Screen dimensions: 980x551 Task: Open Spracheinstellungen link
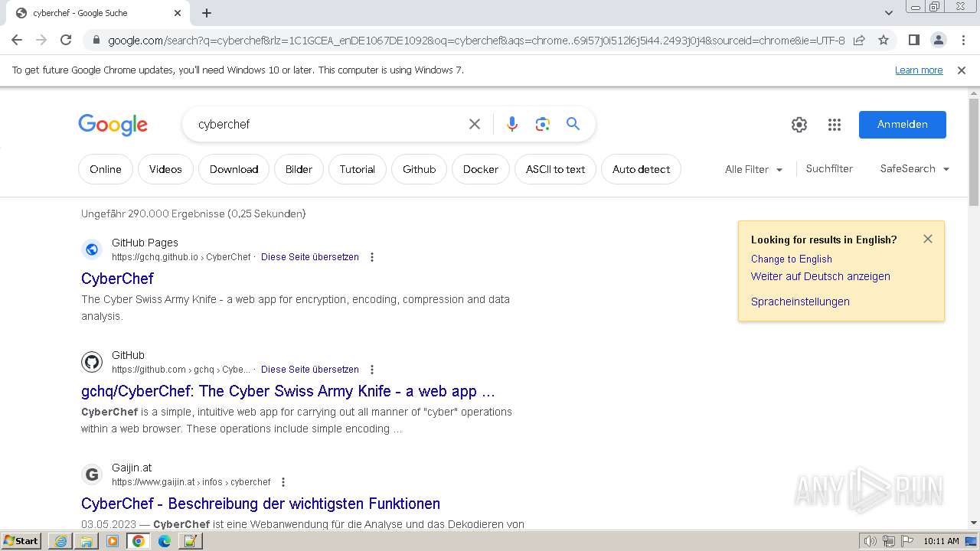coord(800,302)
